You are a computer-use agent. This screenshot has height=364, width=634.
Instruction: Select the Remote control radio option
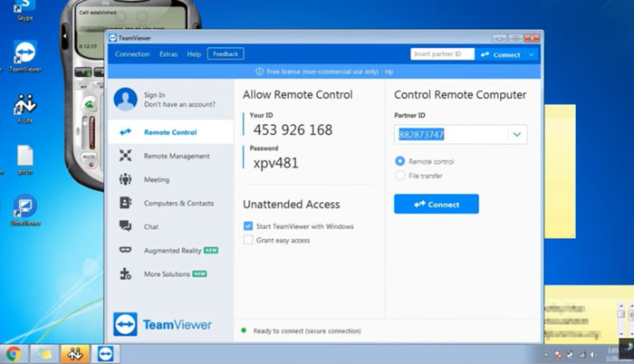[x=400, y=161]
